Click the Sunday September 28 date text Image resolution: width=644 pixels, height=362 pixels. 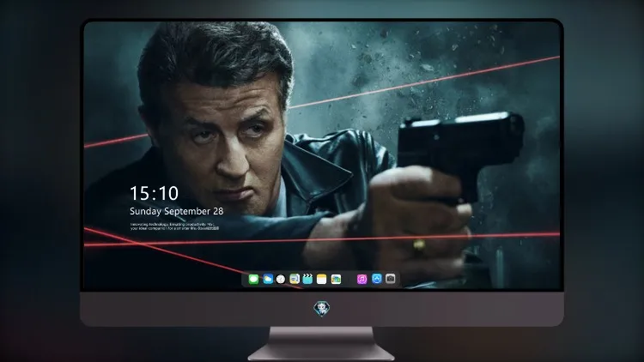coord(177,211)
